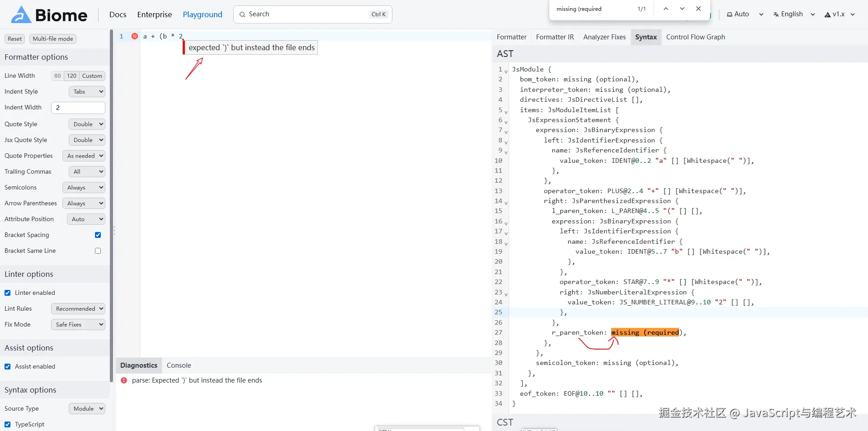Open Arrow Parentheses dropdown

click(84, 203)
